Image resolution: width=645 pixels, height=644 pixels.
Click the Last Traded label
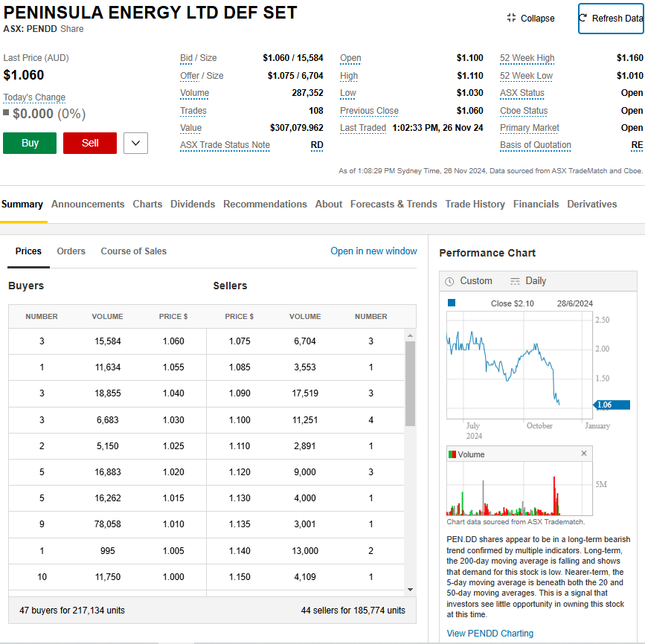(x=363, y=128)
